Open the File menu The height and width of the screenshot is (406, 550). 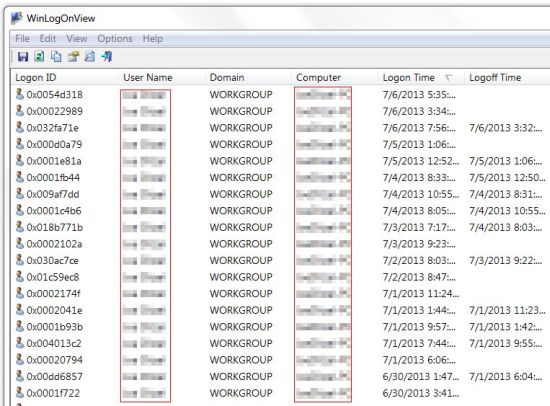tap(22, 39)
